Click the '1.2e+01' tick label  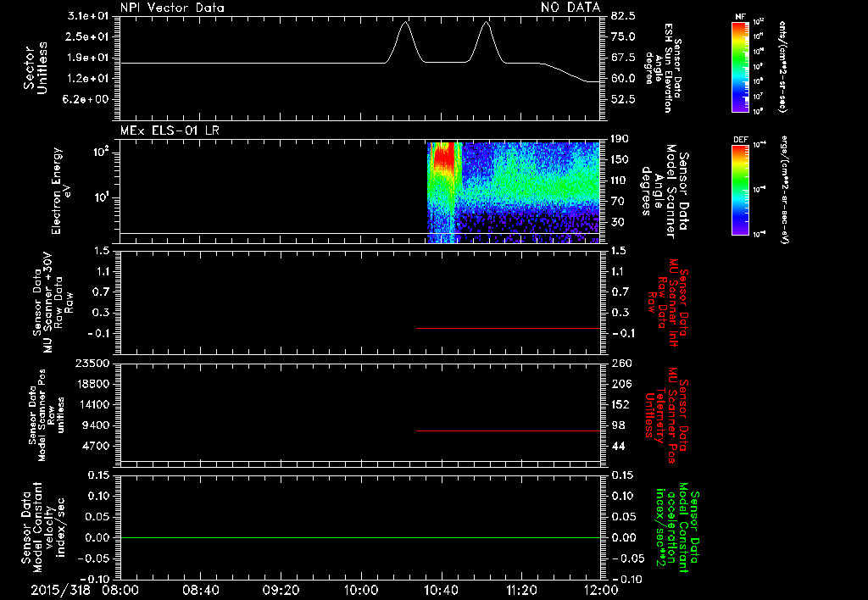pos(88,79)
